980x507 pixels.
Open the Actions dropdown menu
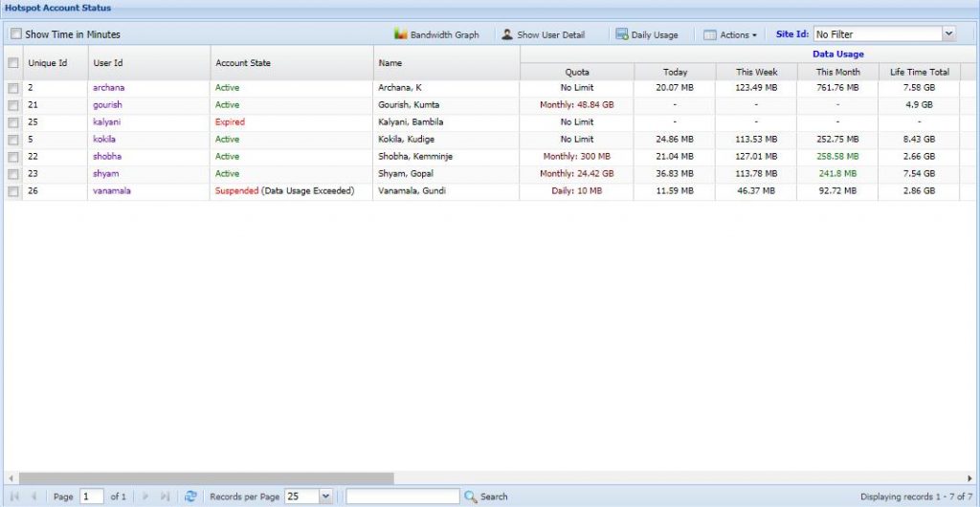click(730, 34)
